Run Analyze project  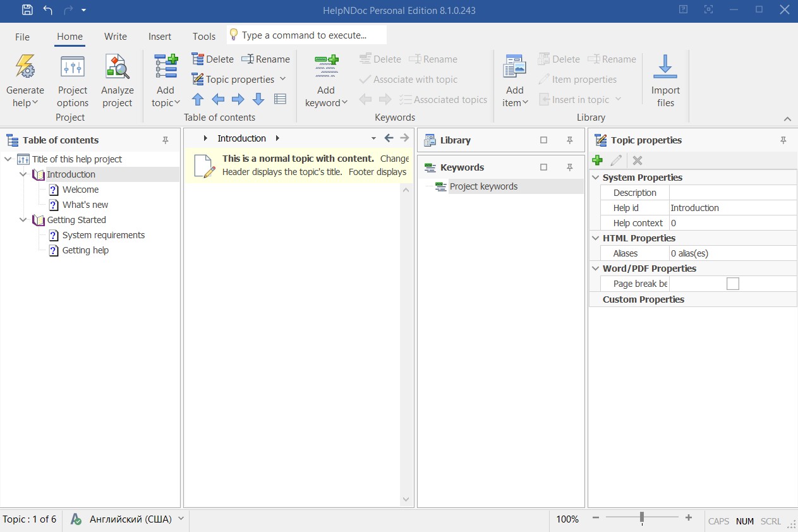click(x=118, y=81)
